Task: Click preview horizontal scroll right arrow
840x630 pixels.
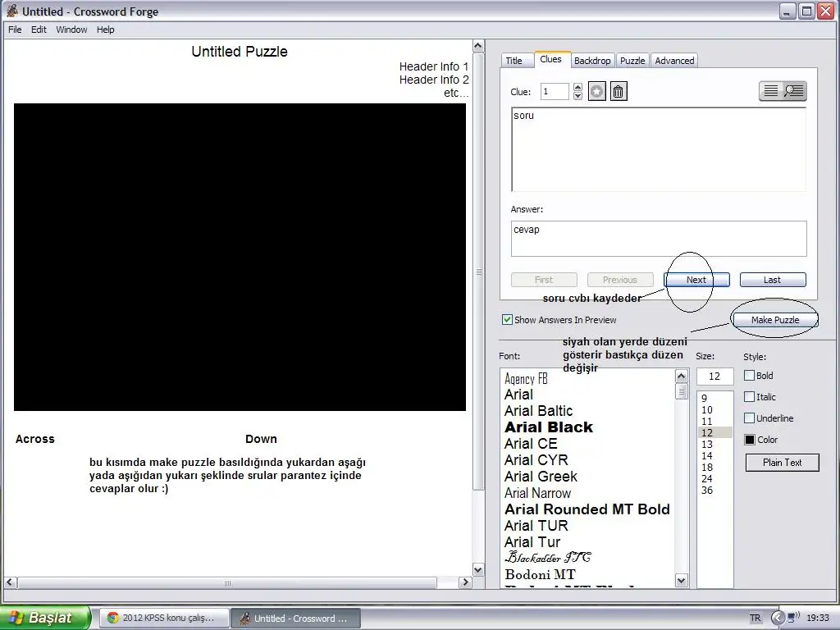Action: click(x=465, y=582)
